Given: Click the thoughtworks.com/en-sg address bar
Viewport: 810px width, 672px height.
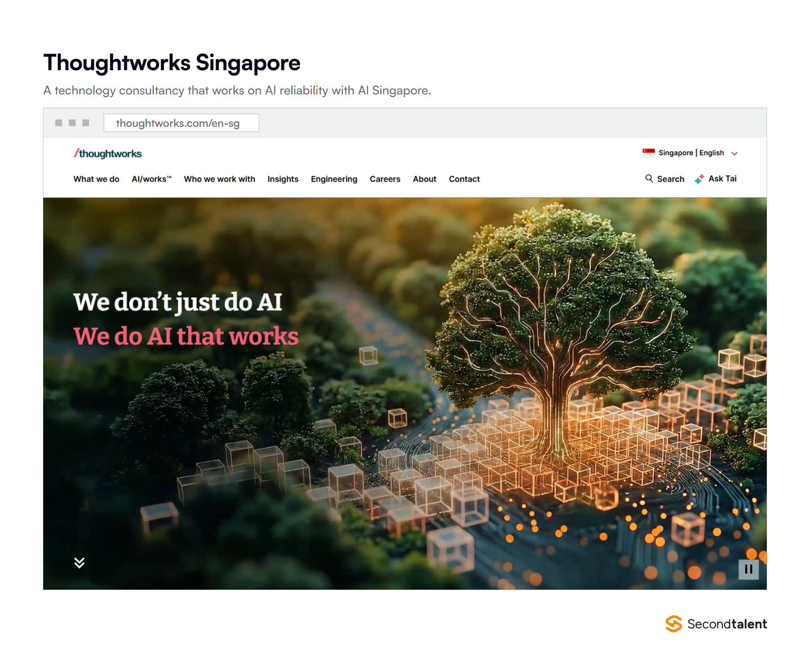Looking at the screenshot, I should point(181,123).
